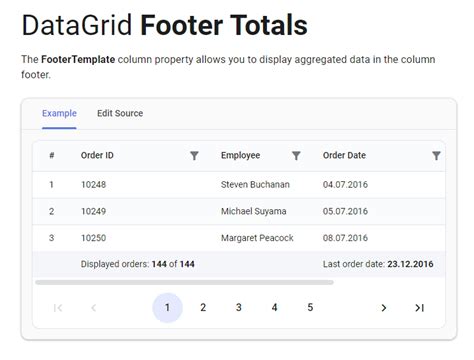Viewport: 474px width, 360px height.
Task: Select the row for order 10249
Action: [239, 211]
